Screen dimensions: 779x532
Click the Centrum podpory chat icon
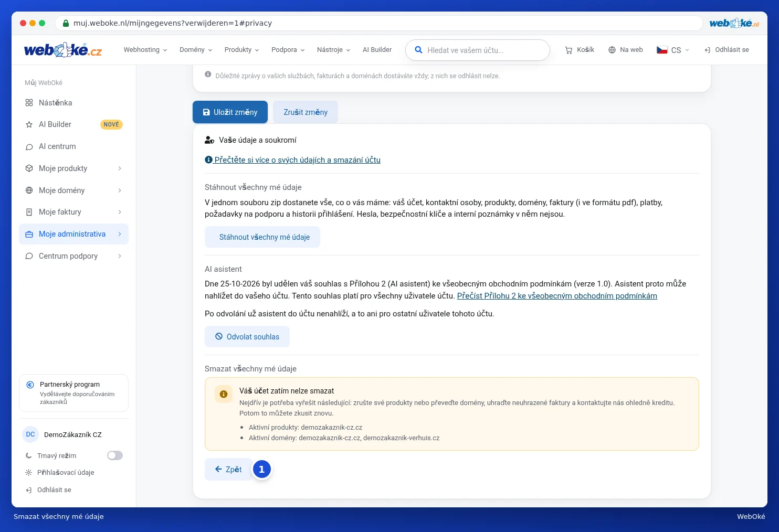coord(29,256)
